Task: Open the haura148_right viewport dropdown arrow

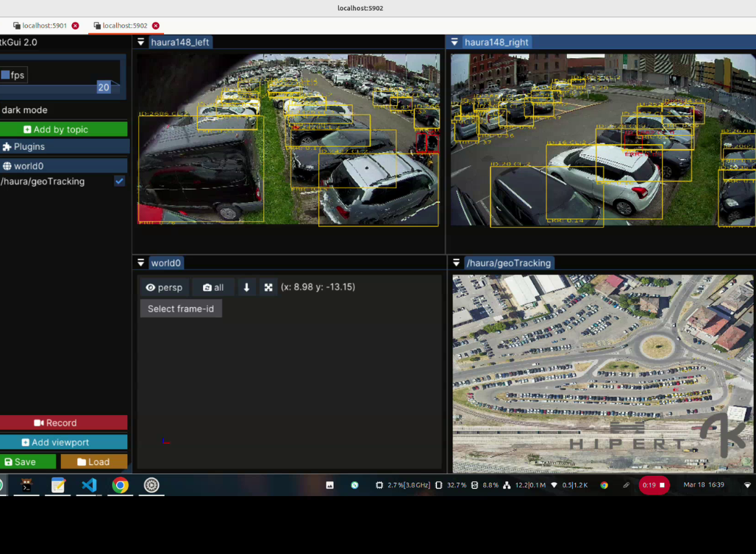Action: (x=454, y=43)
